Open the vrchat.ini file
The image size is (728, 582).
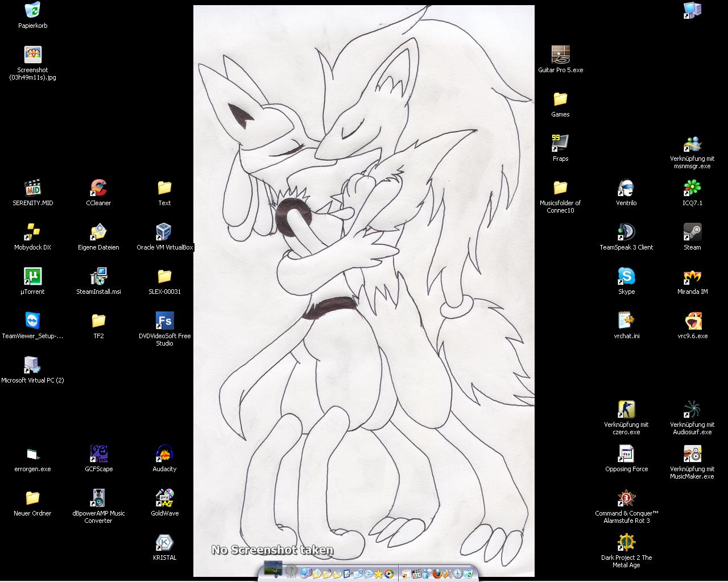(x=626, y=321)
